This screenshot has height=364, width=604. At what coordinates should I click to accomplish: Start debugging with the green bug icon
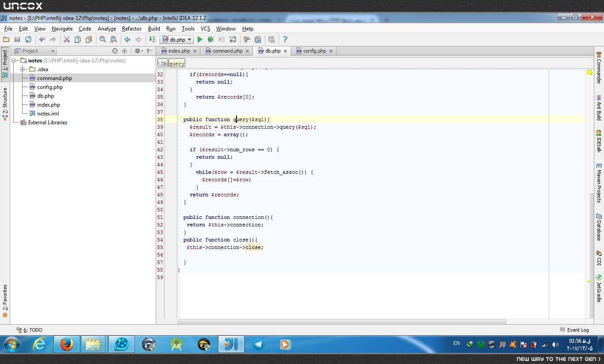point(211,40)
